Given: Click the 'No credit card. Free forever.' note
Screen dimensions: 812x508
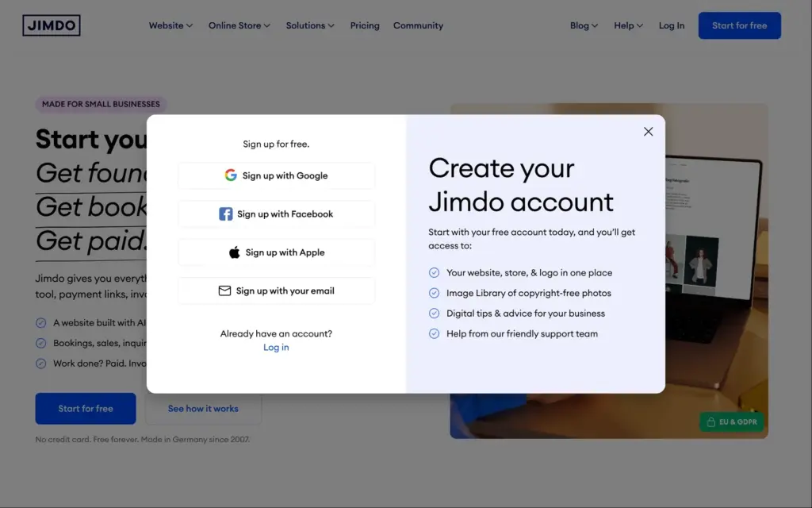Looking at the screenshot, I should click(143, 440).
